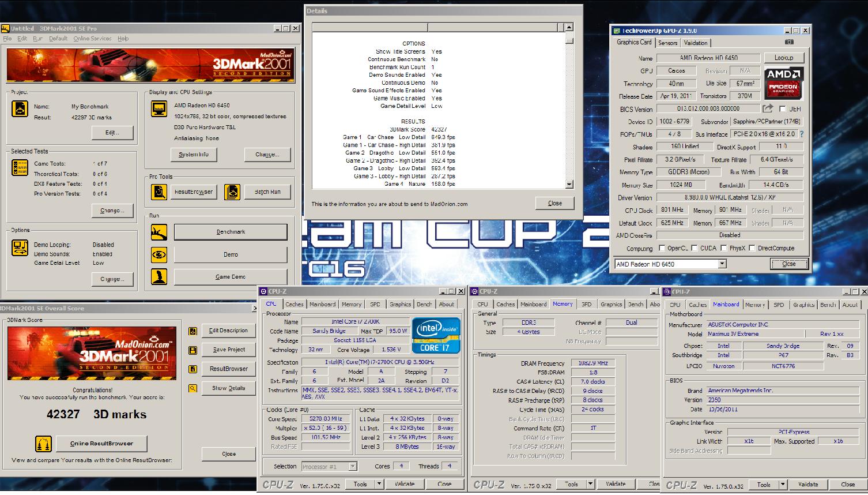
Task: Click the Save Project disk icon
Action: pos(193,350)
